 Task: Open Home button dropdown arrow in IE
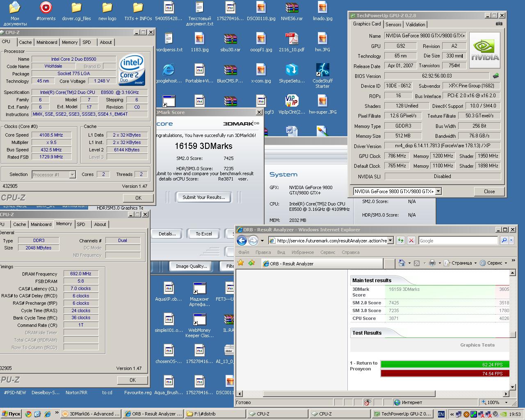pos(409,263)
